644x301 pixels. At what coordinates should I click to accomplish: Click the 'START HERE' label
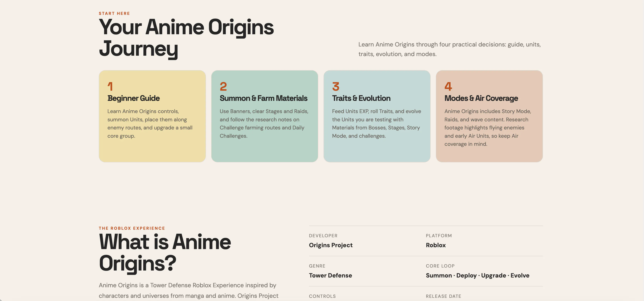[x=114, y=14]
